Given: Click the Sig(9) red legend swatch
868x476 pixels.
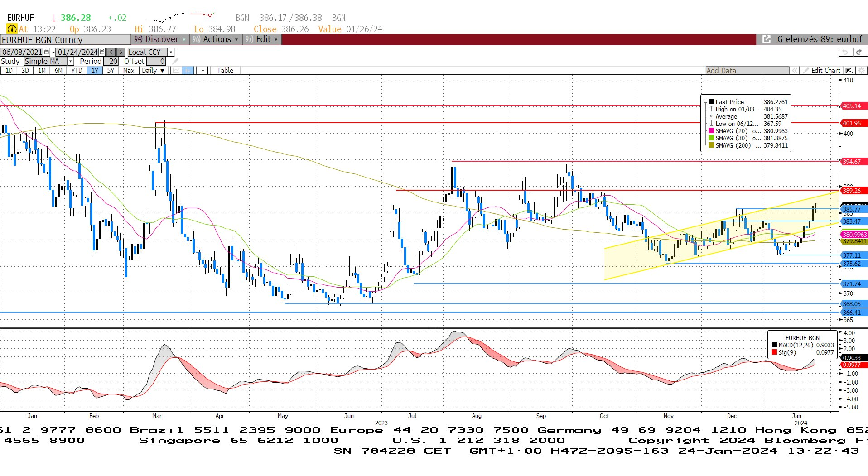Looking at the screenshot, I should tap(774, 352).
